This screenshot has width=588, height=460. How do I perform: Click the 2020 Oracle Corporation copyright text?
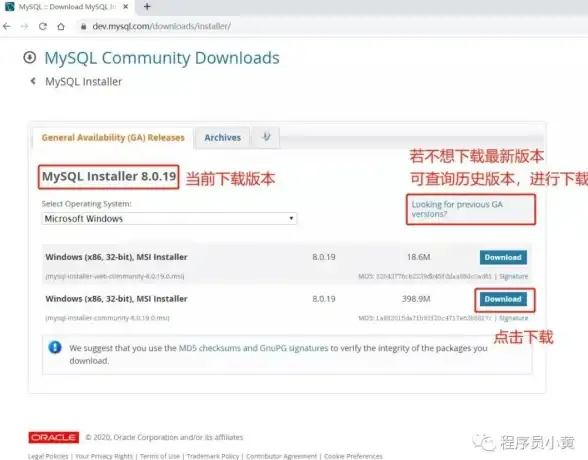click(x=164, y=438)
